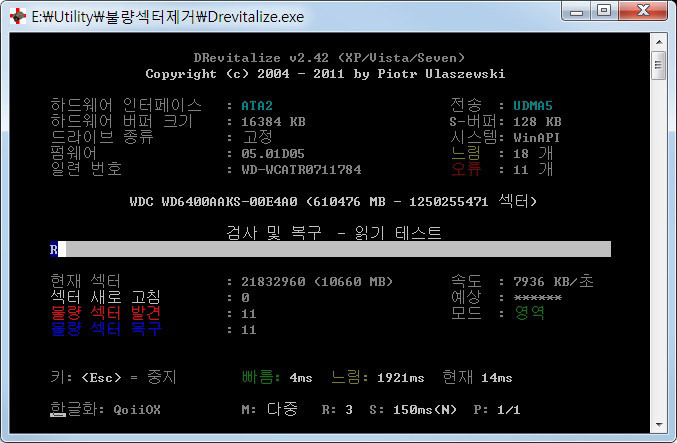
Task: Click firmware version '05.01D05'
Action: click(x=273, y=154)
